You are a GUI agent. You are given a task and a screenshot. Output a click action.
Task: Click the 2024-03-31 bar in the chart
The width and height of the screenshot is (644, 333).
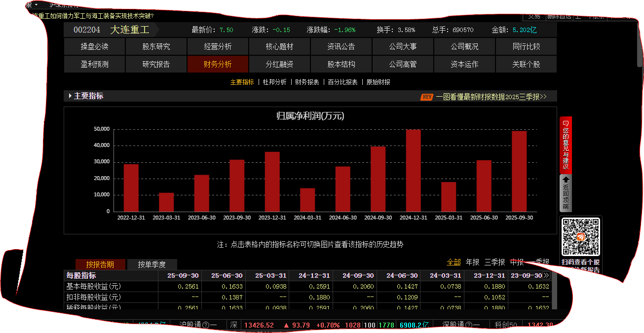coord(307,200)
